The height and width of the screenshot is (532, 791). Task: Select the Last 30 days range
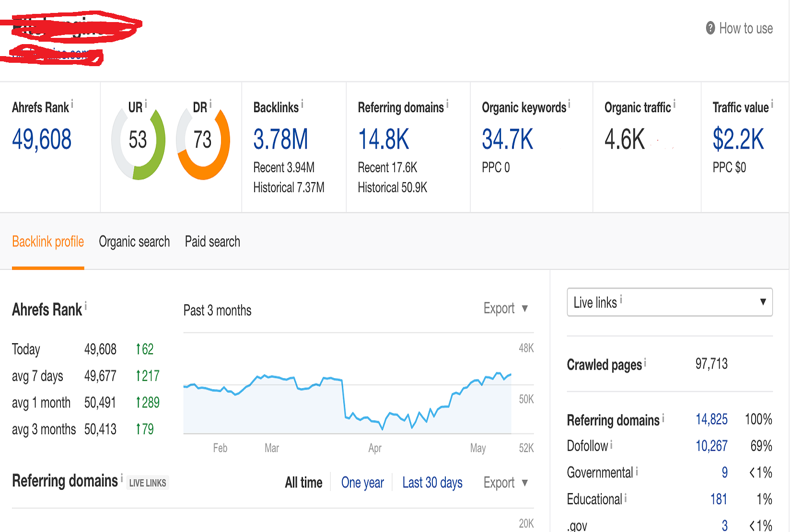coord(432,483)
